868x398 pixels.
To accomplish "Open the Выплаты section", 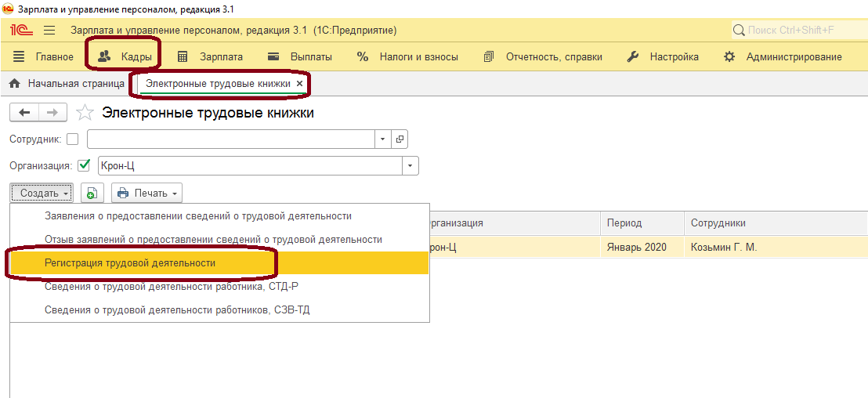I will tap(299, 56).
